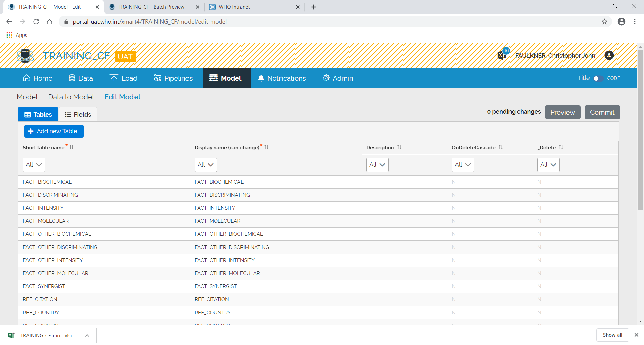Sort by Short table name

(71, 147)
